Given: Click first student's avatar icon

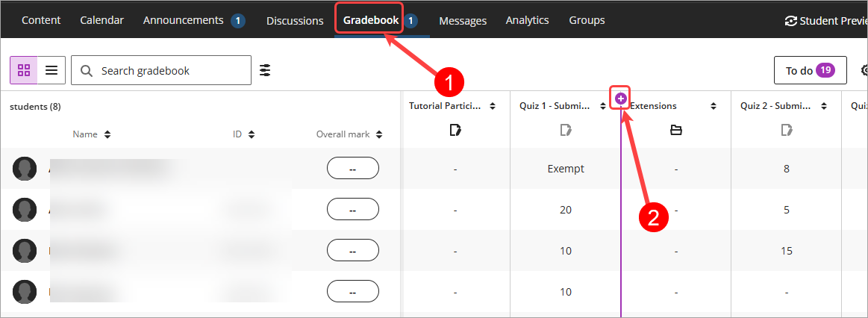Looking at the screenshot, I should [25, 169].
